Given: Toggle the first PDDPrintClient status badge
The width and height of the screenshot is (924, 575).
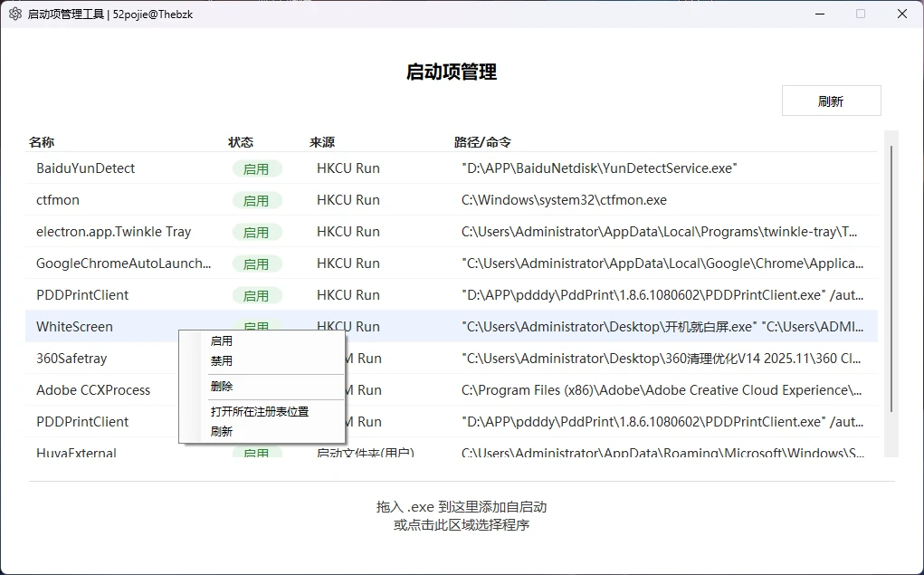Looking at the screenshot, I should 258,295.
